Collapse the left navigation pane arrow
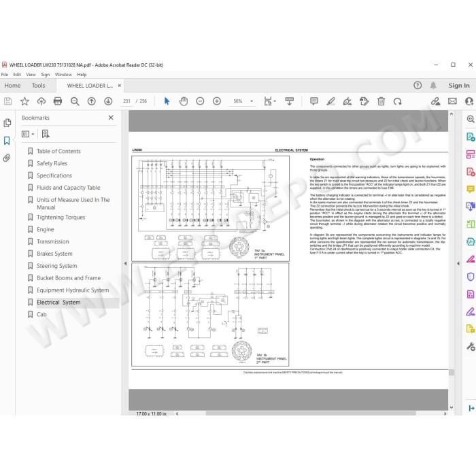The height and width of the screenshot is (476, 476). (125, 264)
